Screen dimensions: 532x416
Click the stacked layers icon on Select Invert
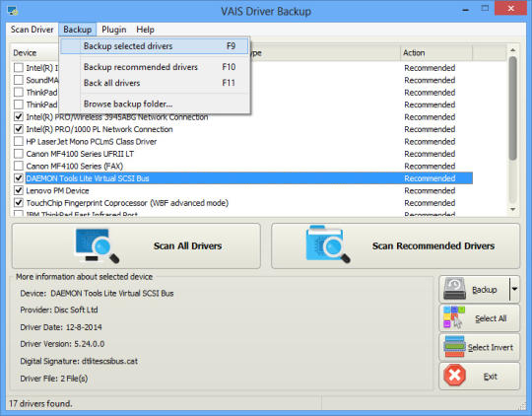[x=454, y=346]
